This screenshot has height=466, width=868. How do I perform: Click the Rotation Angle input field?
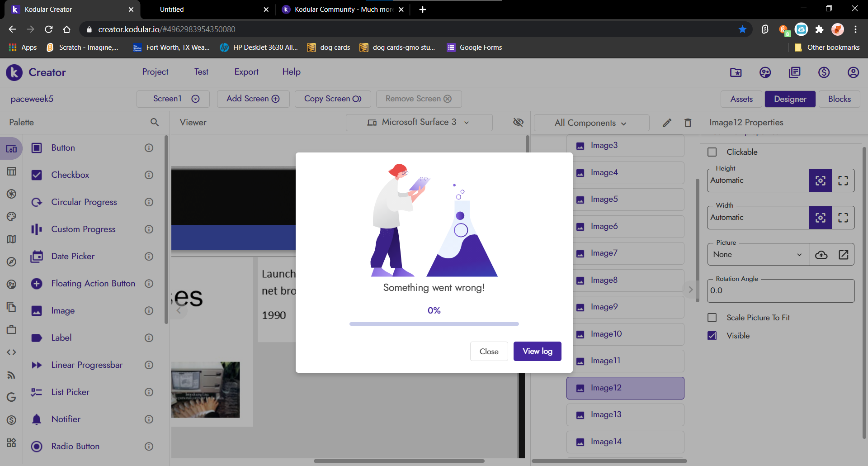pos(780,291)
